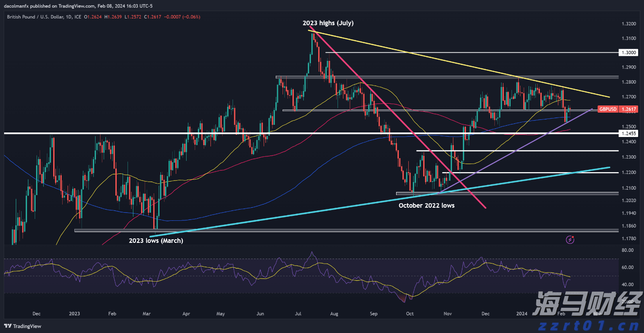This screenshot has width=644, height=333.
Task: Select the "October 2022 lows" text annotation
Action: 426,205
